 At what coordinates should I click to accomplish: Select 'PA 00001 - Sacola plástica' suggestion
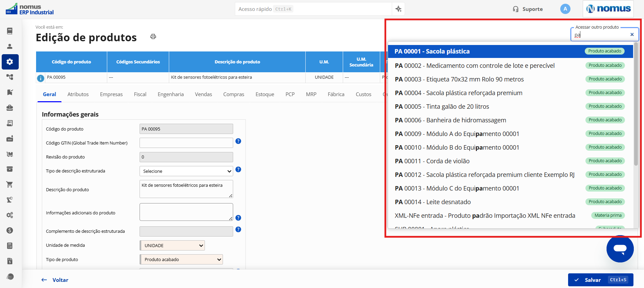pos(511,51)
